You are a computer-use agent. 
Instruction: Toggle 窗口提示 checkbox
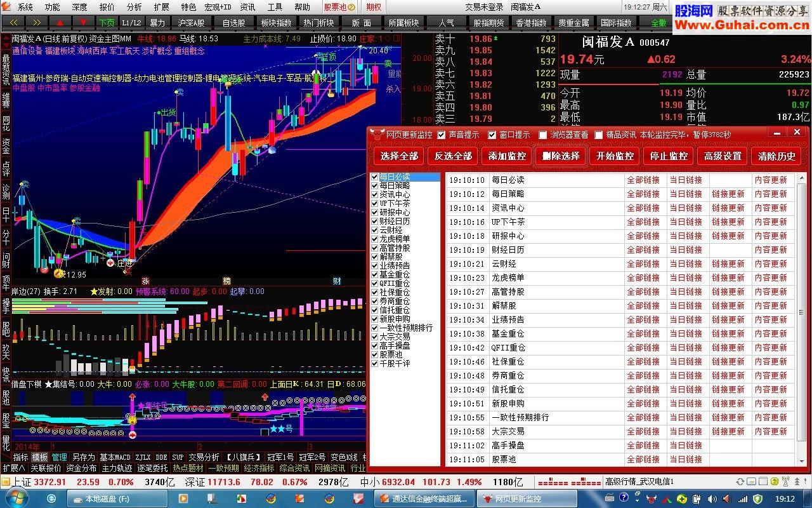[x=492, y=135]
